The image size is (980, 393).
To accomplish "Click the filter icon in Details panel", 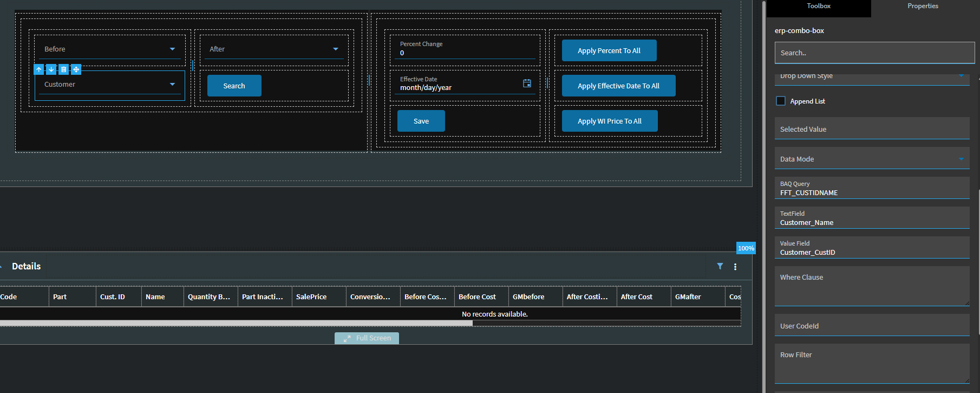I will tap(720, 266).
